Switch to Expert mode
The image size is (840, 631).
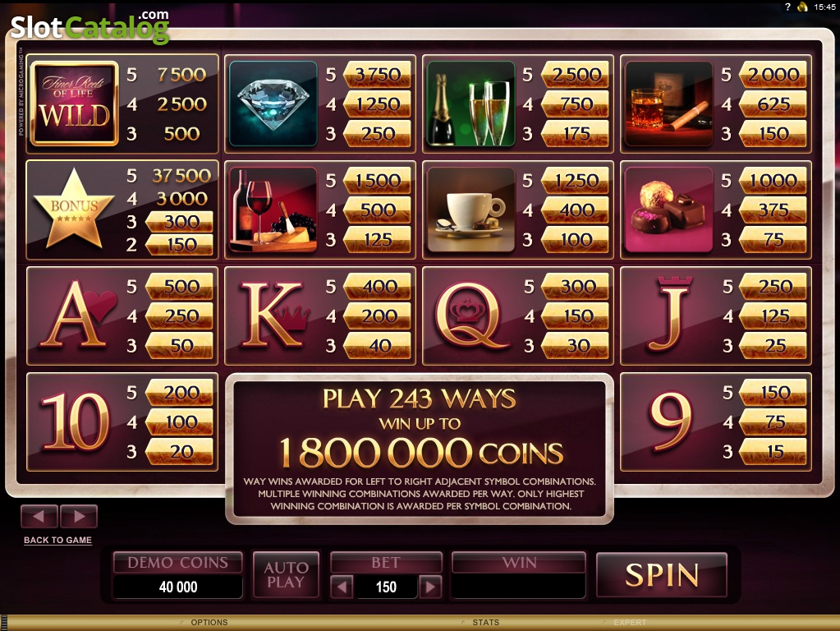tap(630, 623)
